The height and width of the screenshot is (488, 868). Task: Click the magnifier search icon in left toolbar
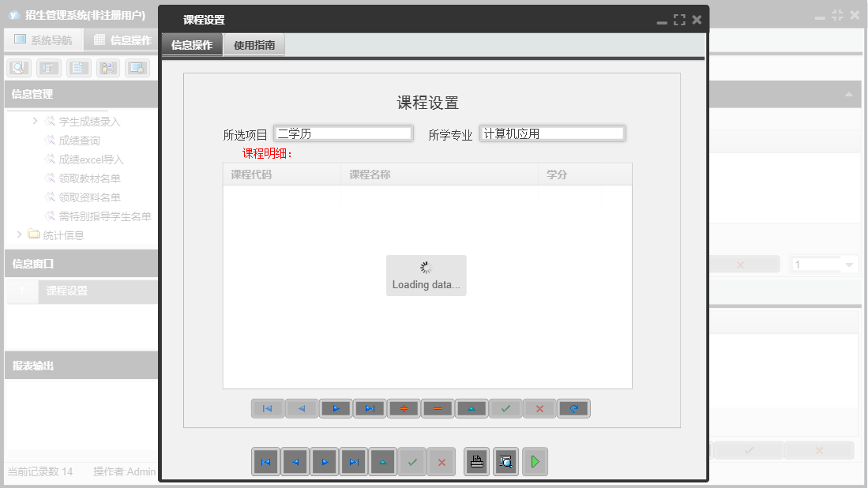[x=17, y=67]
